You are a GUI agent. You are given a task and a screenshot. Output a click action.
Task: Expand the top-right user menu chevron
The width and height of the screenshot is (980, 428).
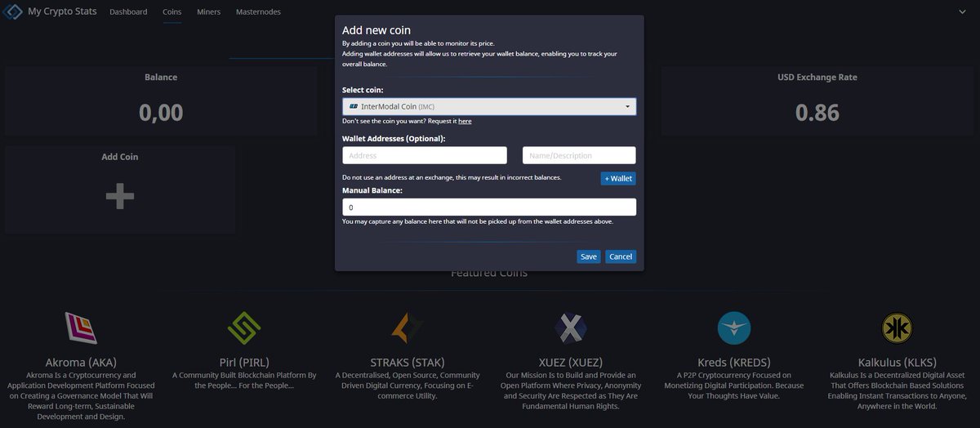(962, 12)
